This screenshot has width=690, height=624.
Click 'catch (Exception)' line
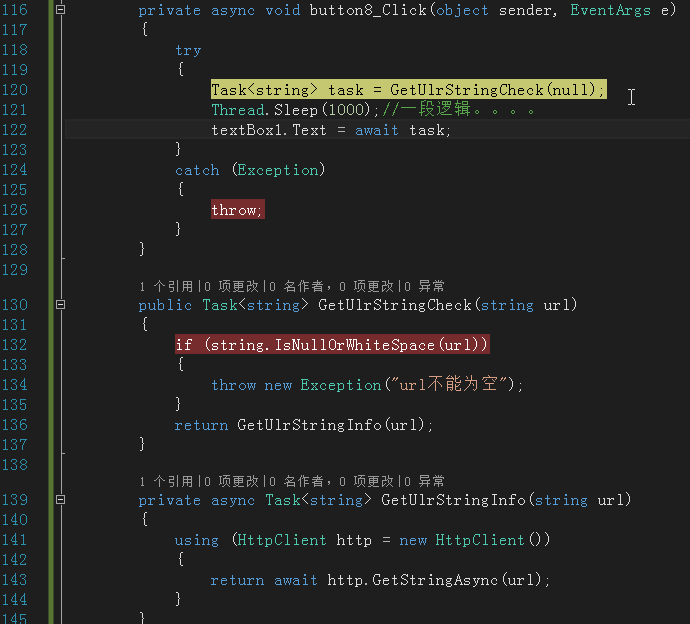pos(250,170)
